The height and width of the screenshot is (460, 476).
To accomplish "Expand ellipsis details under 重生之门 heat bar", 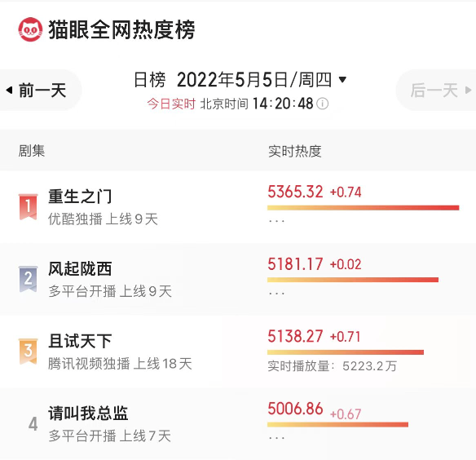I will 276,221.
